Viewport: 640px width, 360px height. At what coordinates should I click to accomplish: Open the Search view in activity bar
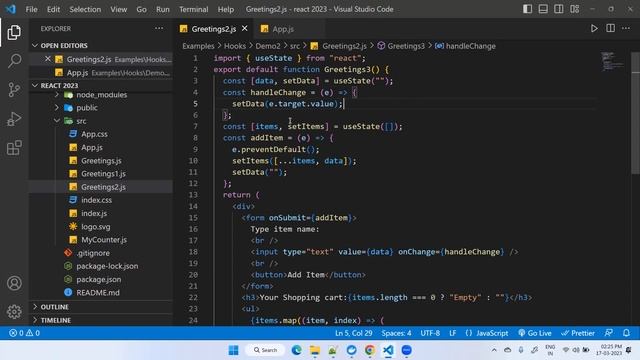tap(14, 61)
